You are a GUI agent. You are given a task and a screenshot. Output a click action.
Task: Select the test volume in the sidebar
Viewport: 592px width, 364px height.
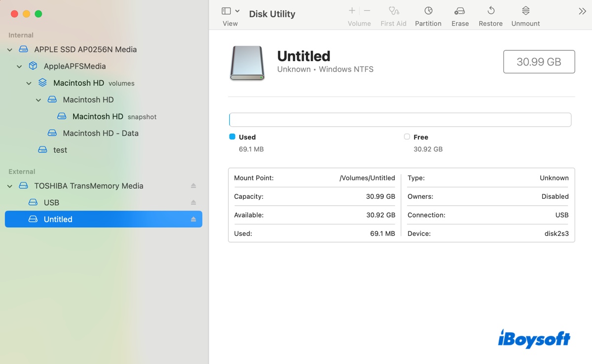(x=59, y=149)
